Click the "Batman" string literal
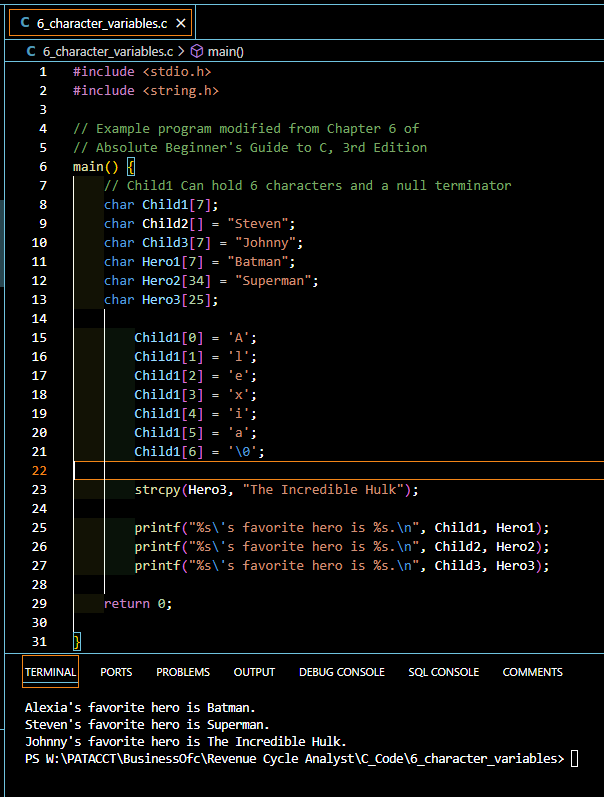This screenshot has width=604, height=797. pos(258,262)
